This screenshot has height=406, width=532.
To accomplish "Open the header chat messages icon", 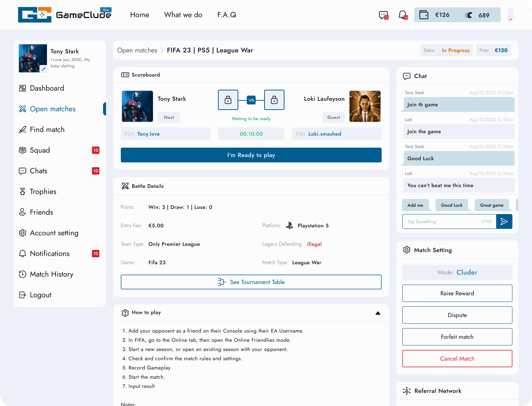I will [x=383, y=15].
